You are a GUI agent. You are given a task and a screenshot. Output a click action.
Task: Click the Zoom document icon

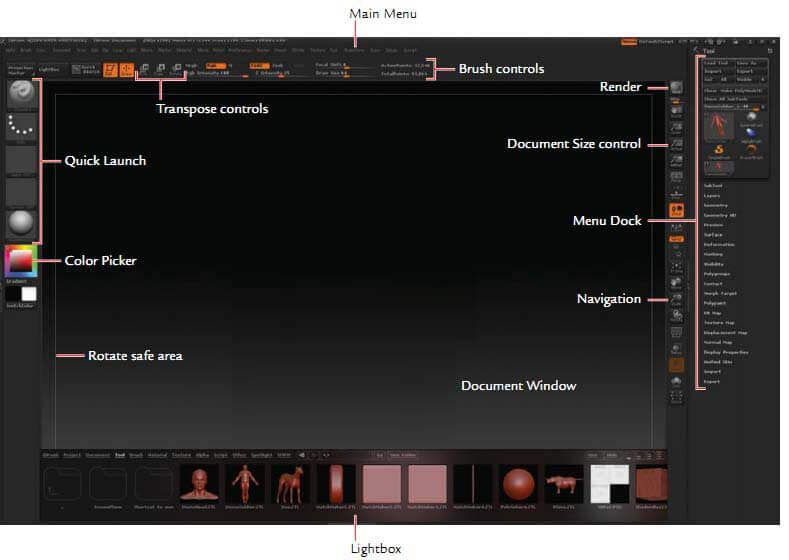point(676,128)
